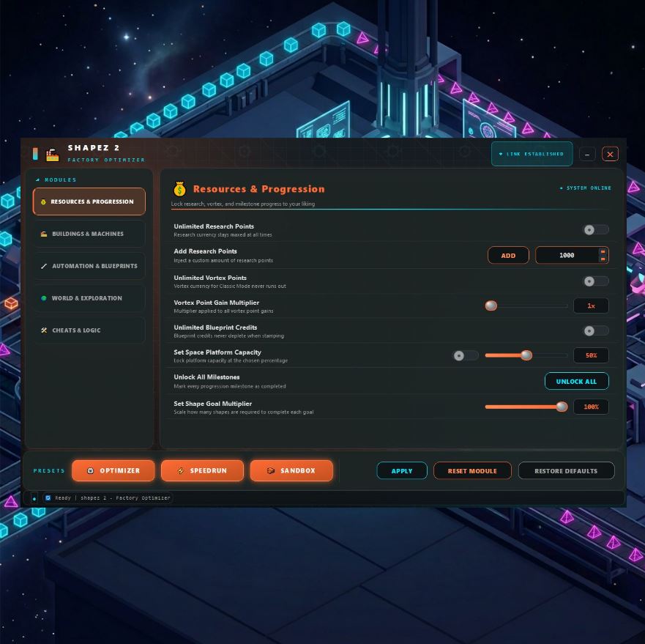
Task: Load the SPEEDRUN preset
Action: 202,470
